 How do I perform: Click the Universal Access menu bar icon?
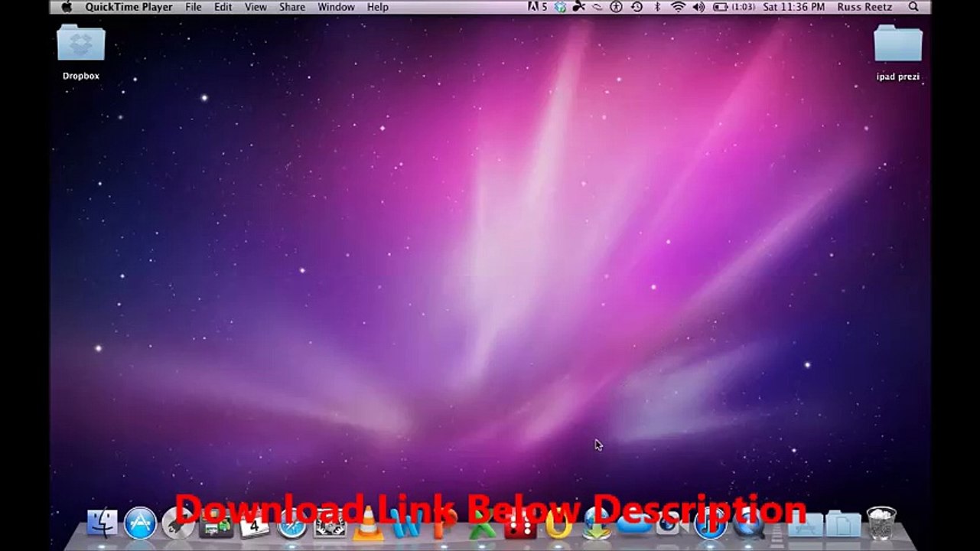pos(617,7)
